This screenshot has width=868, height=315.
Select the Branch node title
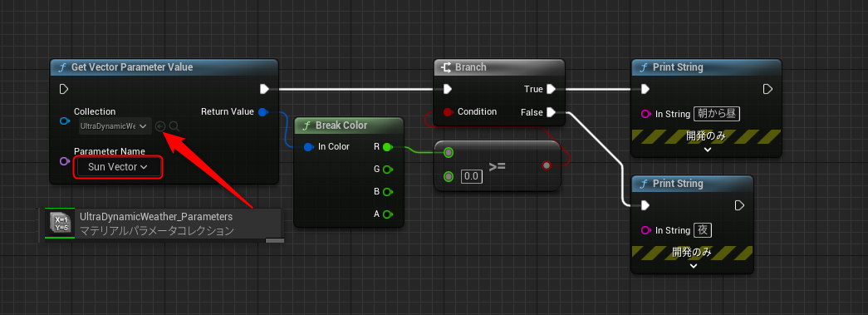coord(470,67)
